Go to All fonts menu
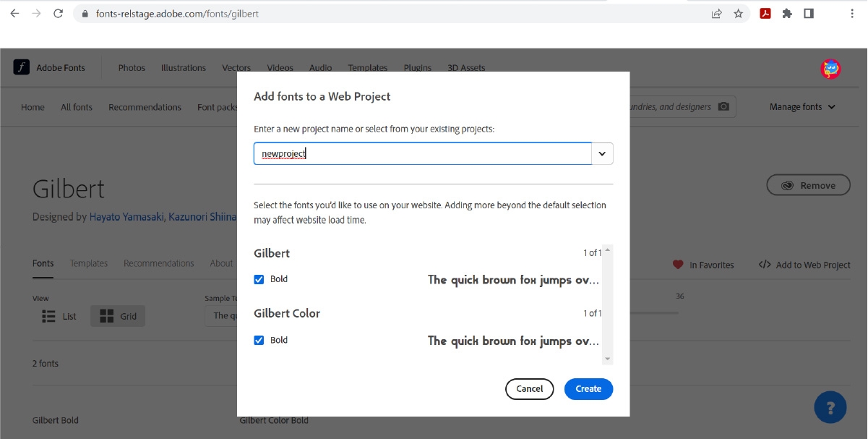 tap(77, 107)
